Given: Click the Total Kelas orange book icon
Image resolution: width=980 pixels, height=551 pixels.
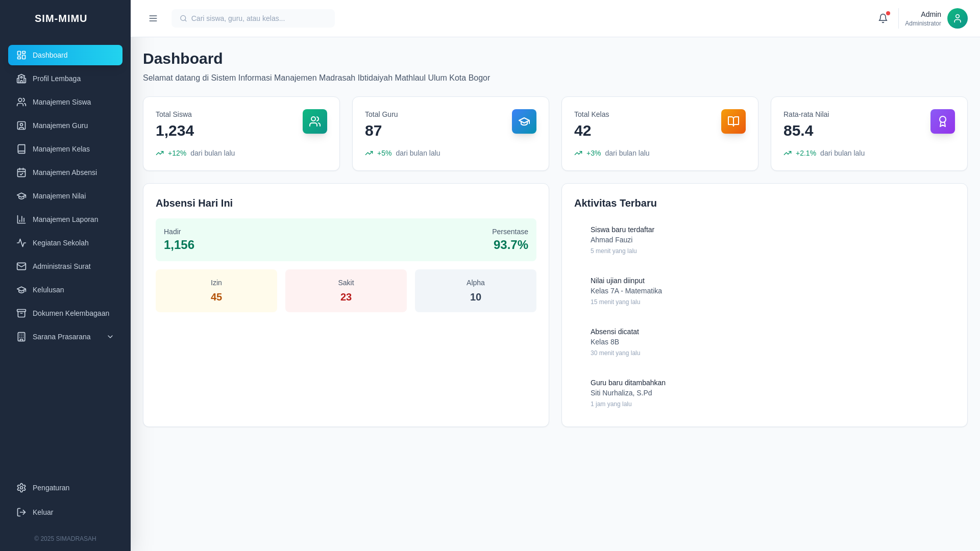Looking at the screenshot, I should [733, 121].
